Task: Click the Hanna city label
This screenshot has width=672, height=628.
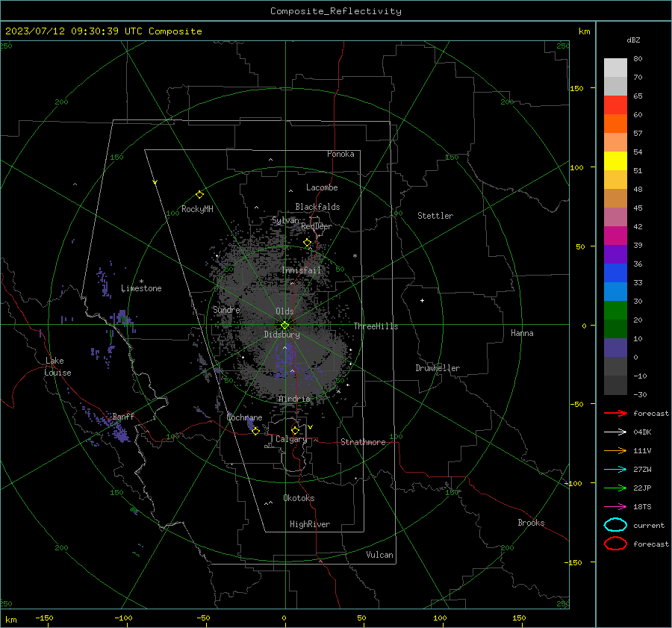Action: click(x=522, y=333)
